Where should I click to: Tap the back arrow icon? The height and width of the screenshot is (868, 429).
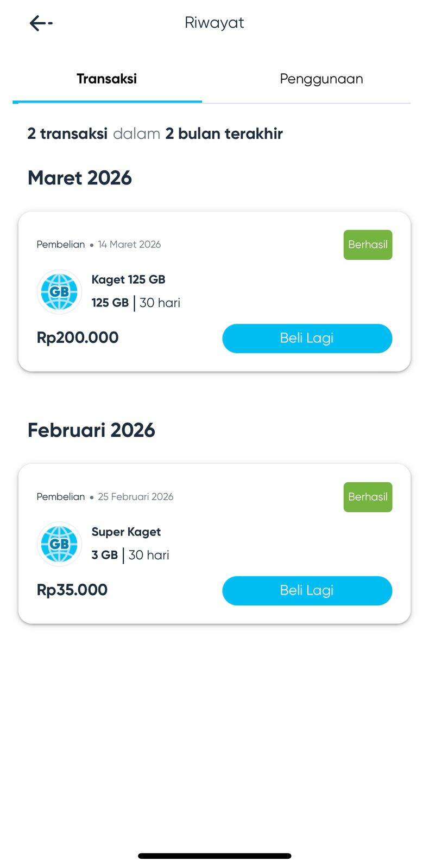[40, 23]
